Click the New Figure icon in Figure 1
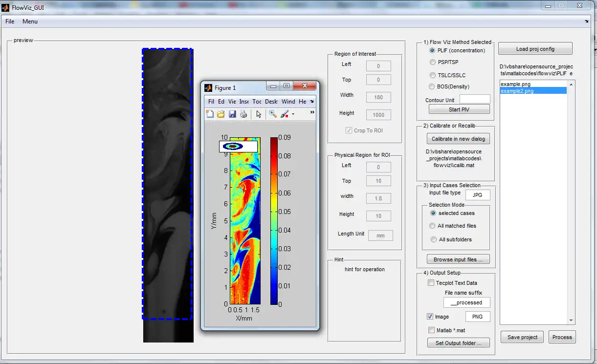The width and height of the screenshot is (597, 364). click(210, 114)
